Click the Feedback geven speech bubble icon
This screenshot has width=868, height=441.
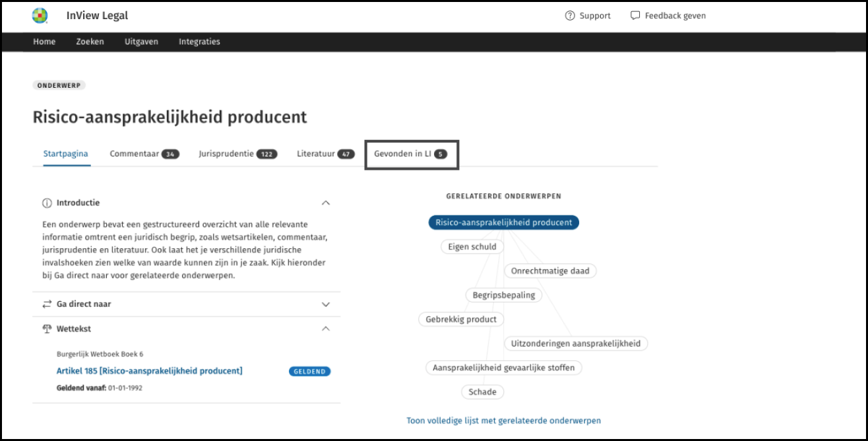pyautogui.click(x=635, y=16)
